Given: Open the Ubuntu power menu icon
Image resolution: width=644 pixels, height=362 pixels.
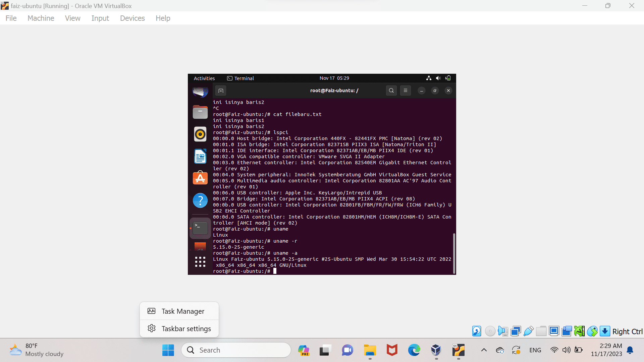Looking at the screenshot, I should click(448, 78).
